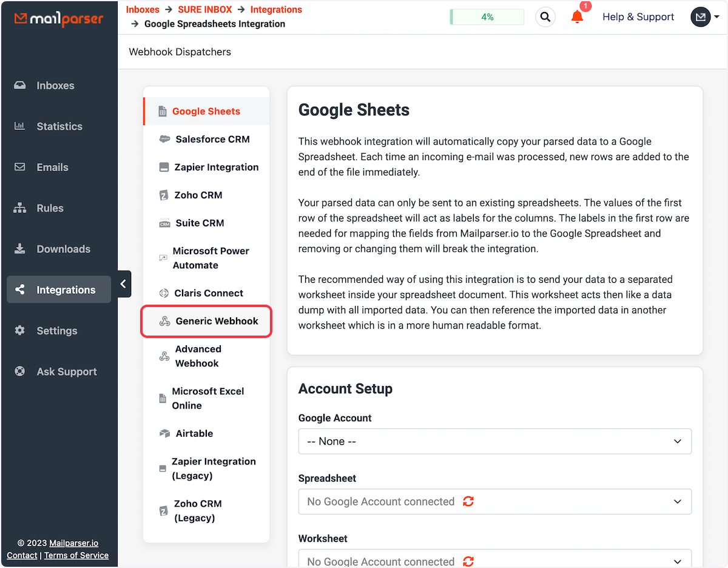Click the Integrations share icon
The width and height of the screenshot is (728, 568).
20,290
